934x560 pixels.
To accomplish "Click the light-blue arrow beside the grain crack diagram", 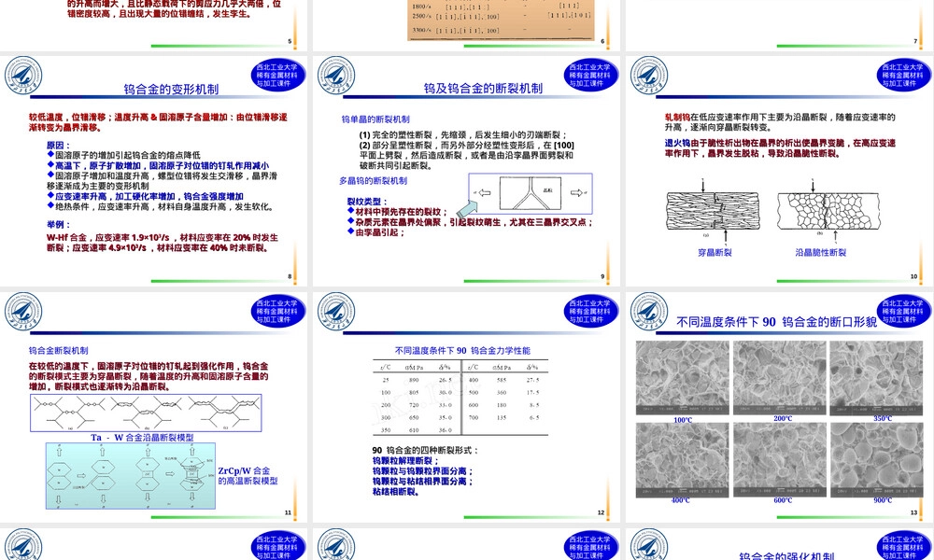I will coord(467,208).
